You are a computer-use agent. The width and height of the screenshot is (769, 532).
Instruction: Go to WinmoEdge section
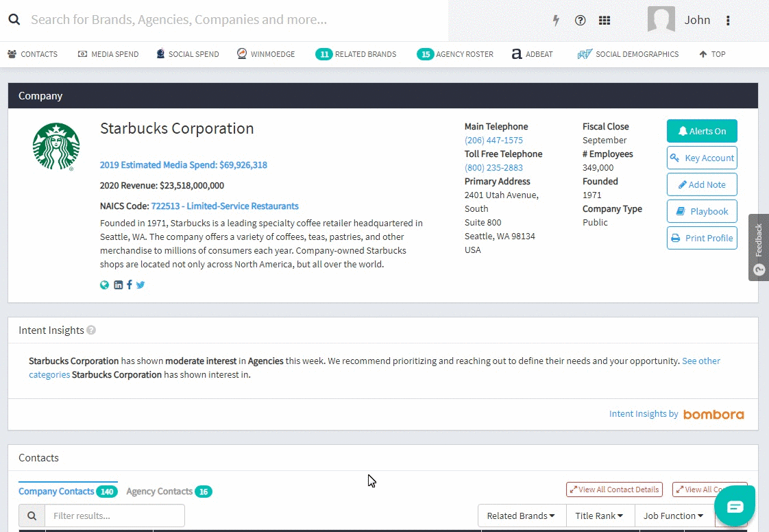[x=266, y=54]
